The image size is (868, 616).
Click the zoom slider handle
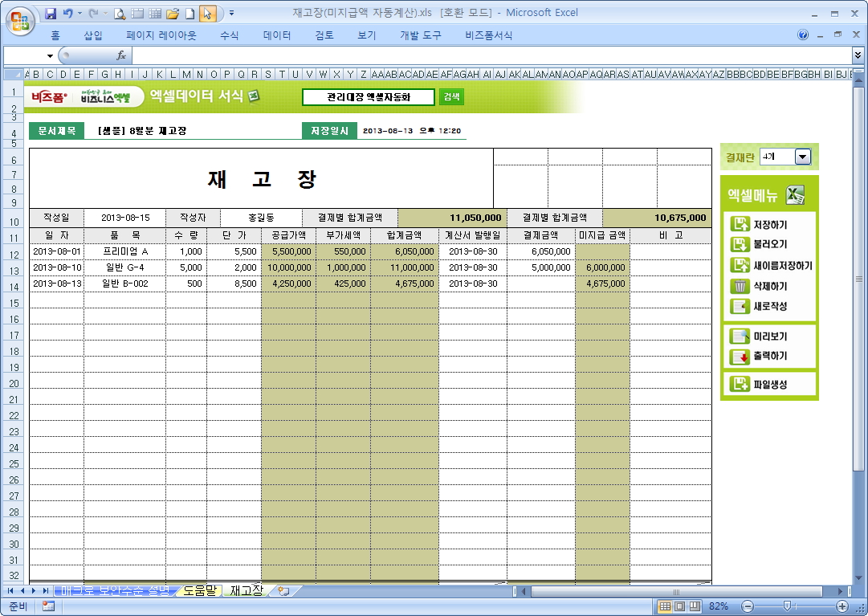pyautogui.click(x=787, y=606)
